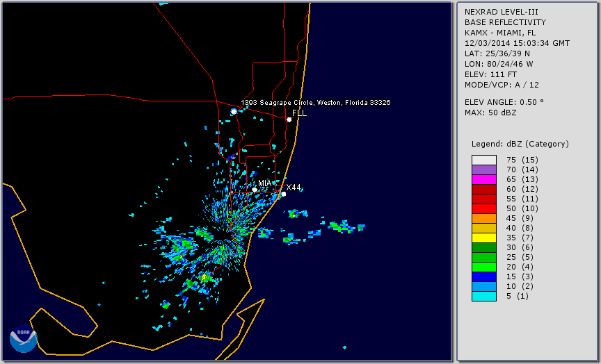Click the '5 (1)' legend value
This screenshot has height=364, width=601.
click(517, 296)
